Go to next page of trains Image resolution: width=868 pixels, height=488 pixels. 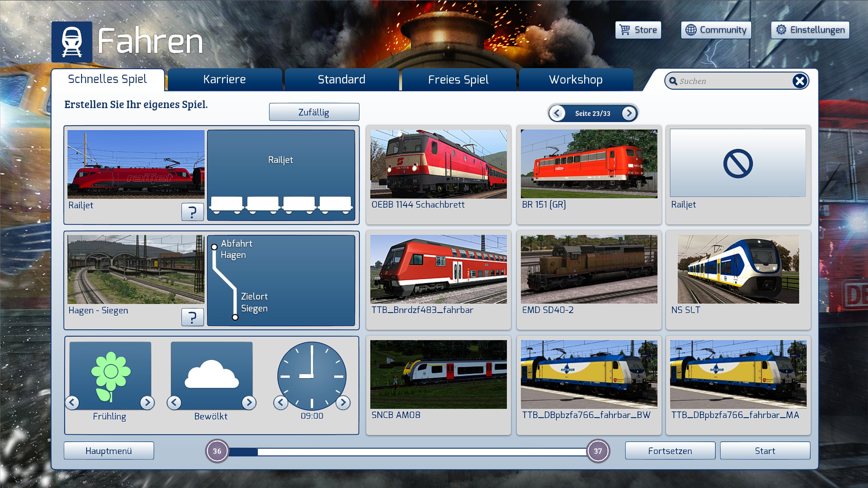tap(629, 113)
